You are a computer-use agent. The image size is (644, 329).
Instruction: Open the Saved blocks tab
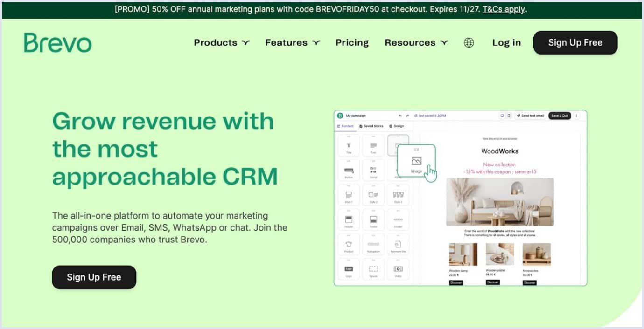tap(371, 126)
